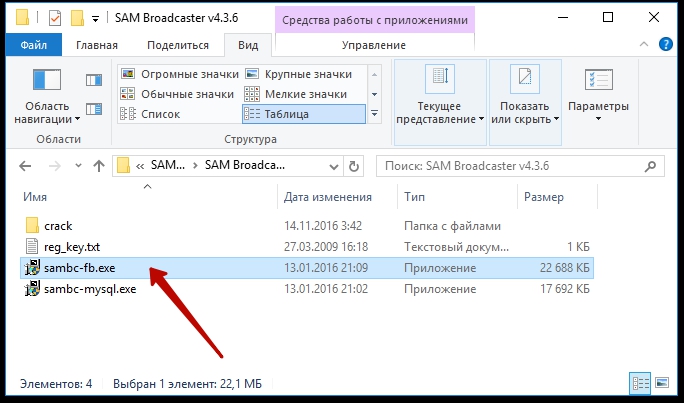The height and width of the screenshot is (403, 684).
Task: Sort by Дата изменения column
Action: (328, 197)
